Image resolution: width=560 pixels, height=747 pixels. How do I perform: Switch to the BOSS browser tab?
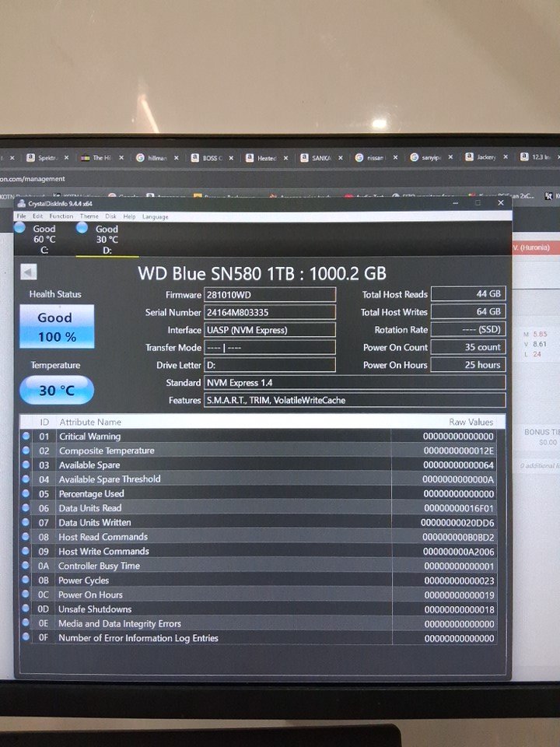point(212,157)
